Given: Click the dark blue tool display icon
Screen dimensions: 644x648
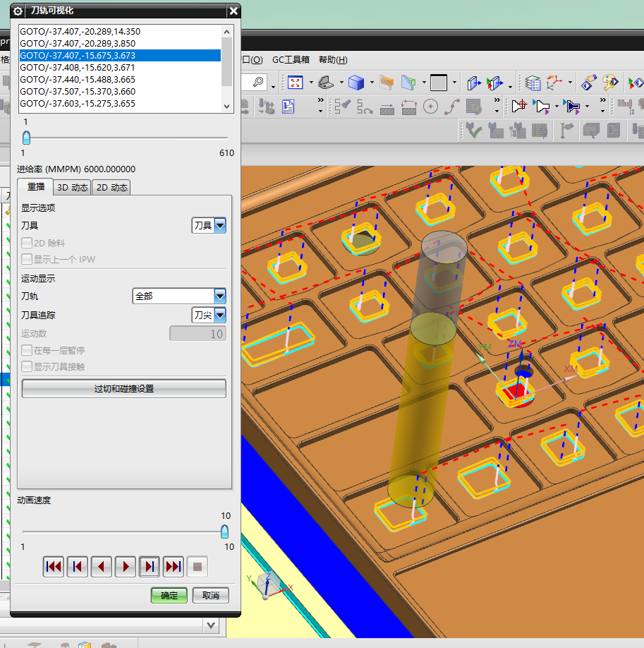Looking at the screenshot, I should (572, 107).
